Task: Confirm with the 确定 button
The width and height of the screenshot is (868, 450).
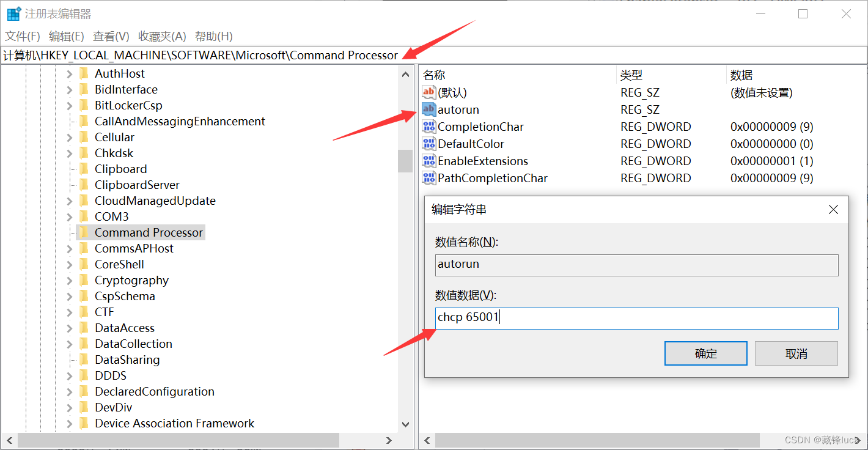Action: 706,353
